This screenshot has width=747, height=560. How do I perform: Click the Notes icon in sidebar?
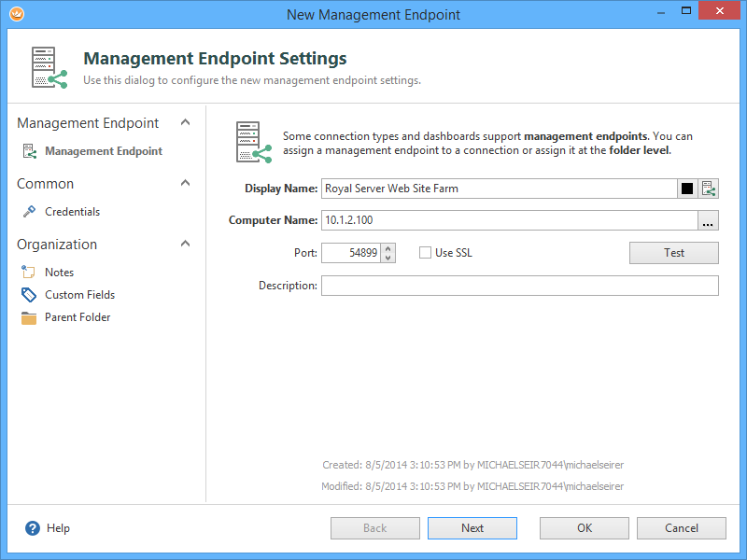pyautogui.click(x=29, y=273)
